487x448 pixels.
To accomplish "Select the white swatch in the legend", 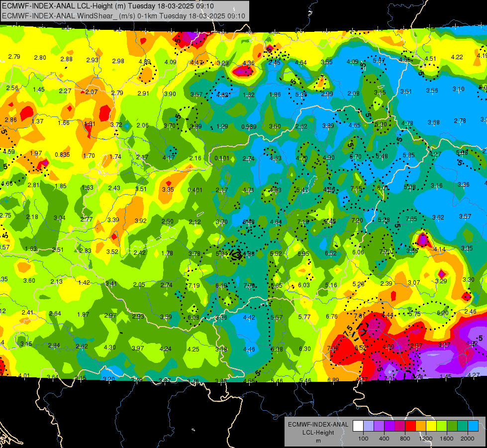I will tap(358, 426).
